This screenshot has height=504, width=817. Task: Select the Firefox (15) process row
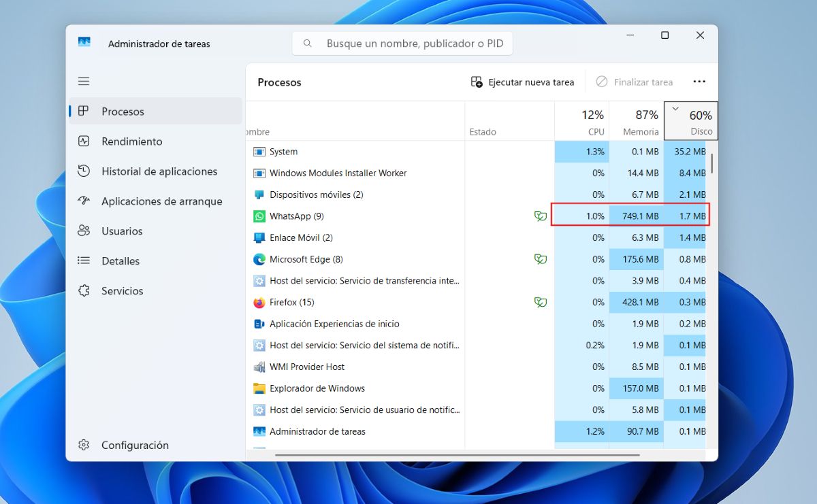point(477,302)
